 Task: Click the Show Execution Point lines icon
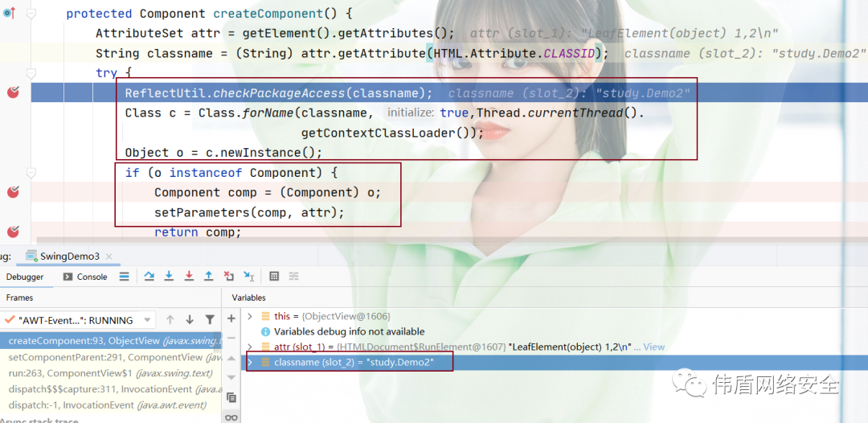125,277
